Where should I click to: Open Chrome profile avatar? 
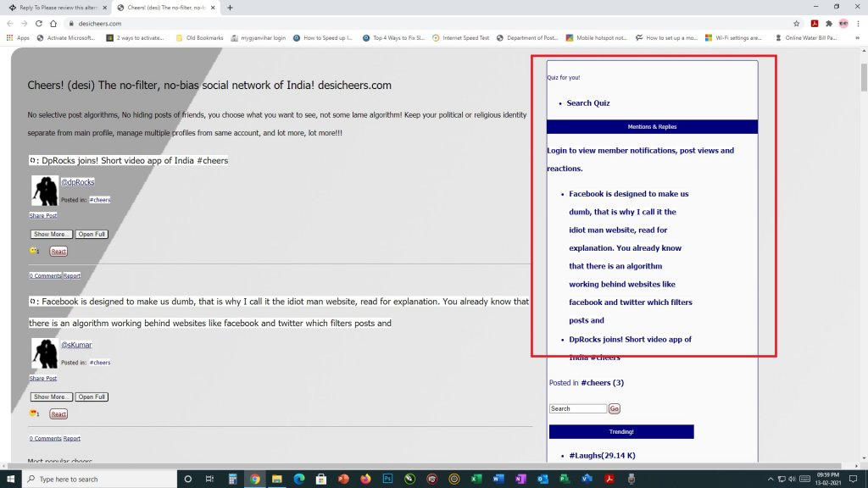pos(843,23)
